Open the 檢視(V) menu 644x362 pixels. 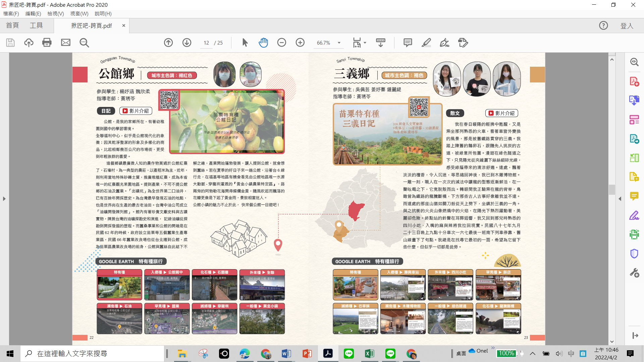click(x=56, y=14)
